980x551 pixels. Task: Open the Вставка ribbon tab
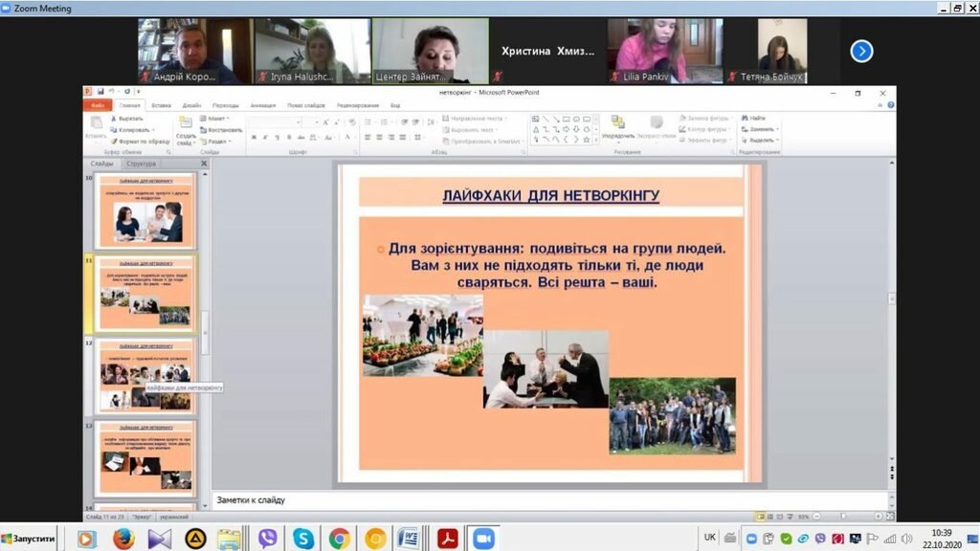(161, 105)
